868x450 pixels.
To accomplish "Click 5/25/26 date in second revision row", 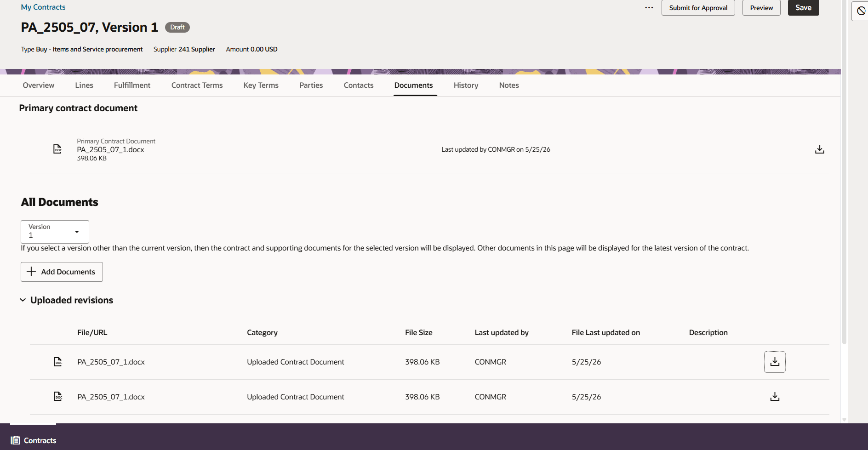I will point(586,397).
